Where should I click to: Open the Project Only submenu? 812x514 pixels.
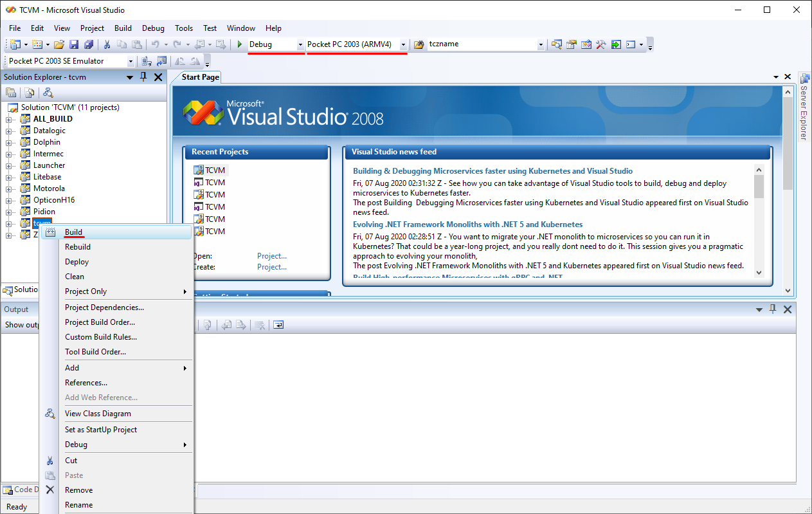click(x=116, y=291)
